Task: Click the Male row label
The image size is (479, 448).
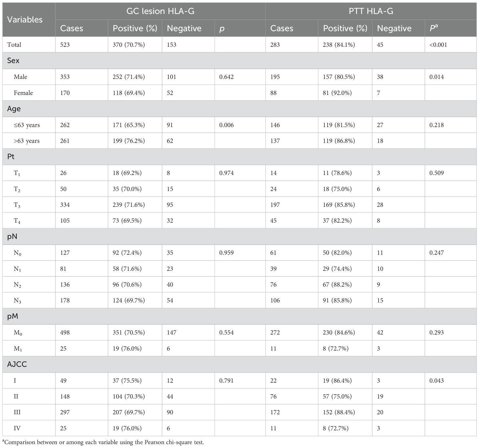Action: click(20, 77)
